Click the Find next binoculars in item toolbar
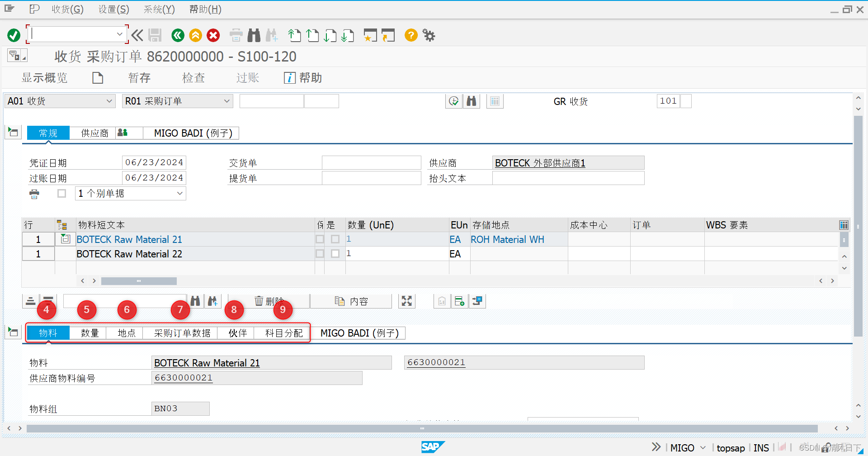 pyautogui.click(x=212, y=301)
